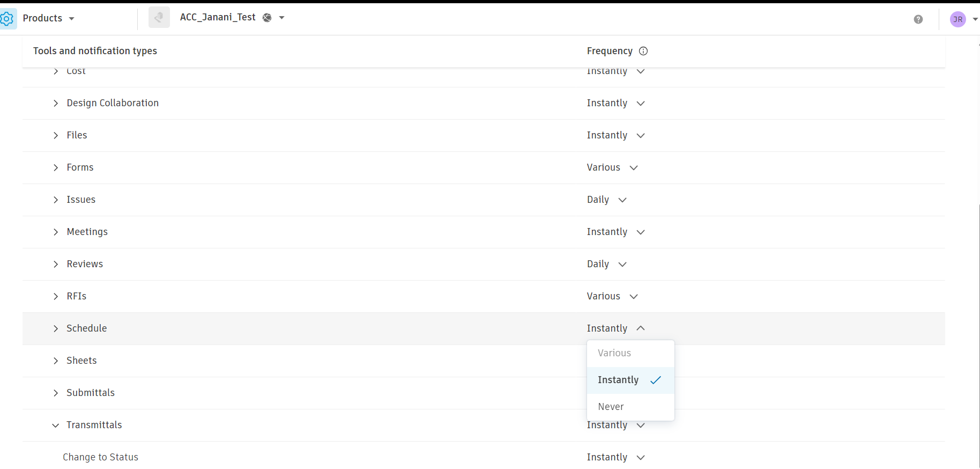
Task: Click the Frequency column header
Action: click(x=610, y=51)
